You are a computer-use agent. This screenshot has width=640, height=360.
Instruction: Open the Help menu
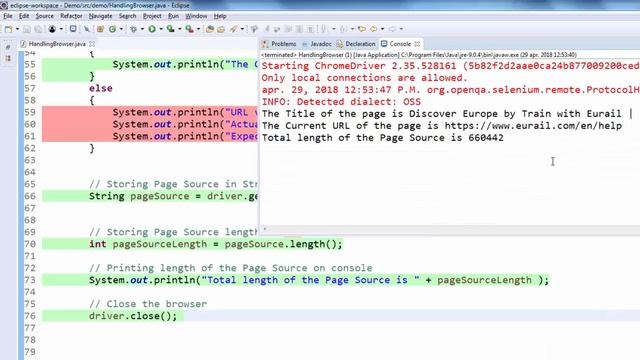[220, 16]
